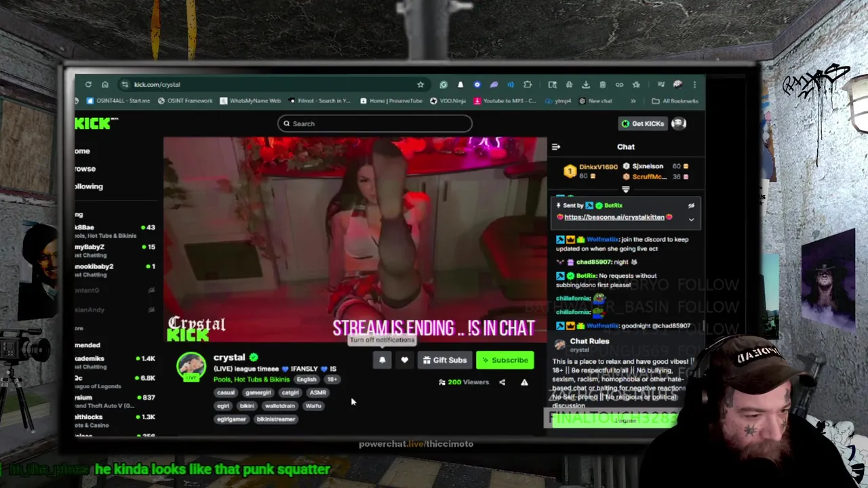
Task: Share the stream with the share icon
Action: click(502, 382)
